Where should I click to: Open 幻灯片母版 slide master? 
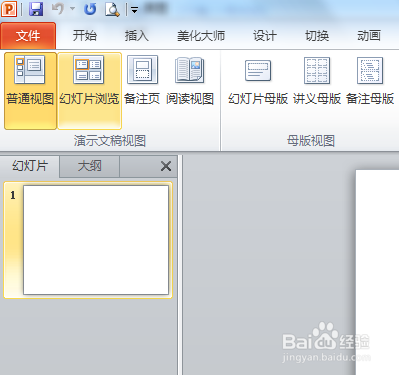tap(258, 81)
